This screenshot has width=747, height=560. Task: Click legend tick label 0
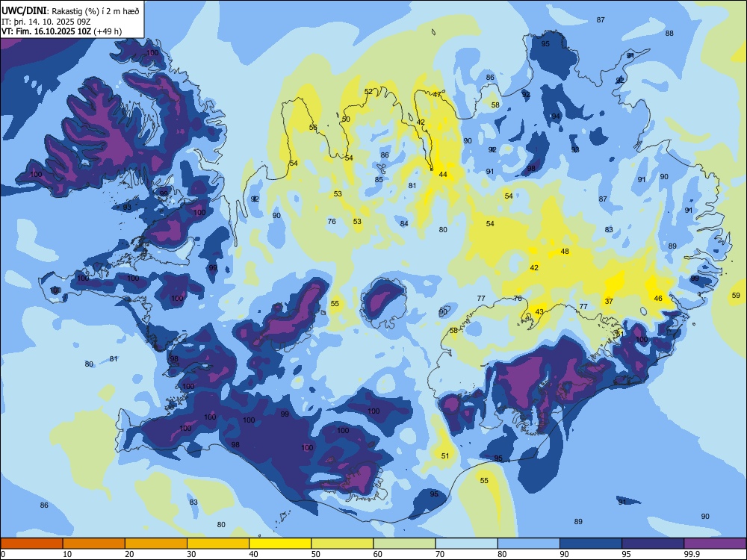pyautogui.click(x=3, y=554)
